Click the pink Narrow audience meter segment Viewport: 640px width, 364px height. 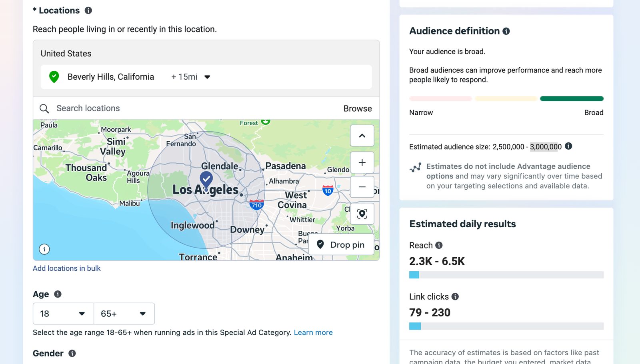(x=440, y=99)
